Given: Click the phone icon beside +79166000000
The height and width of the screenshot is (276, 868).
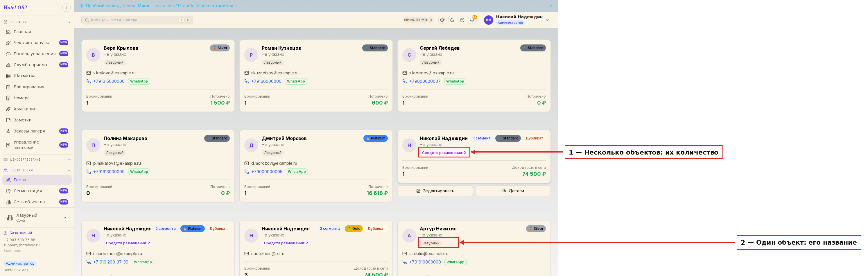Looking at the screenshot, I should (x=247, y=81).
